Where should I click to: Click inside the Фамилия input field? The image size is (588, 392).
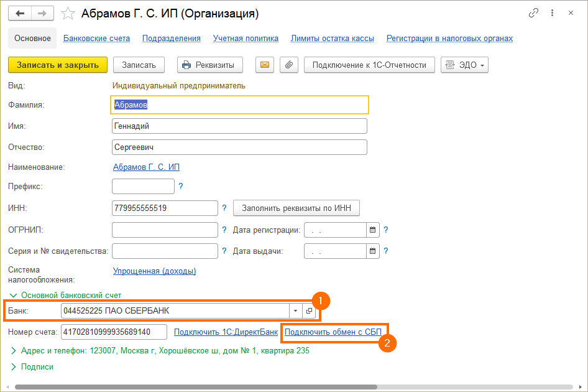(239, 105)
